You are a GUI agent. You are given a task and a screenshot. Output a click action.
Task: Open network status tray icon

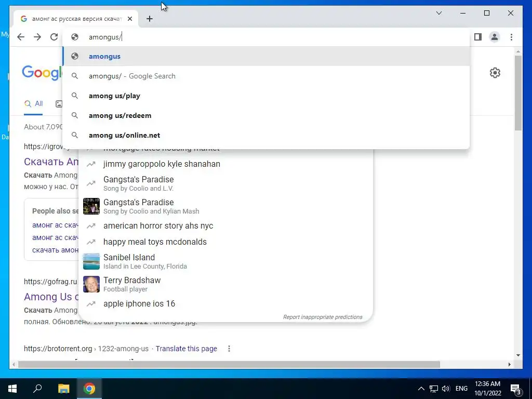[x=434, y=389]
